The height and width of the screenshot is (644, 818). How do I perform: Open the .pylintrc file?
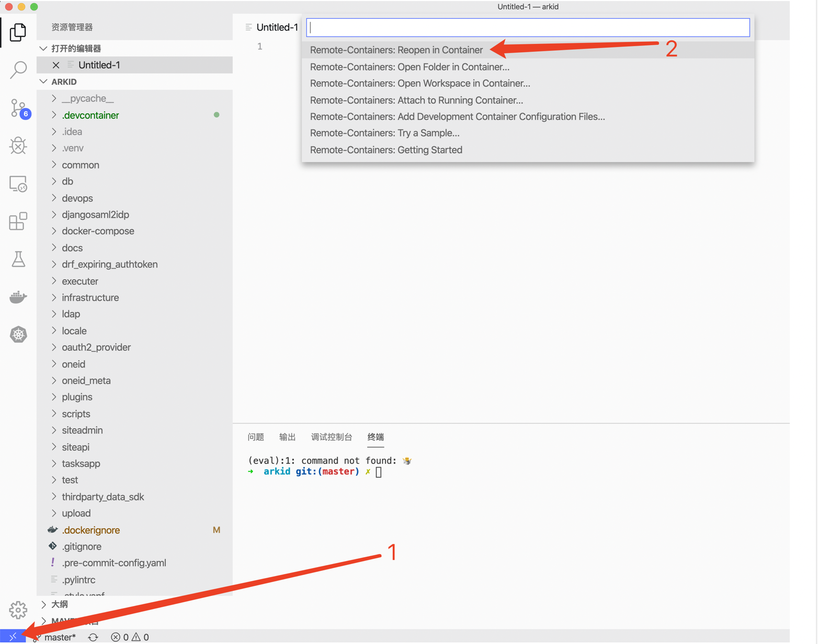pyautogui.click(x=134, y=580)
